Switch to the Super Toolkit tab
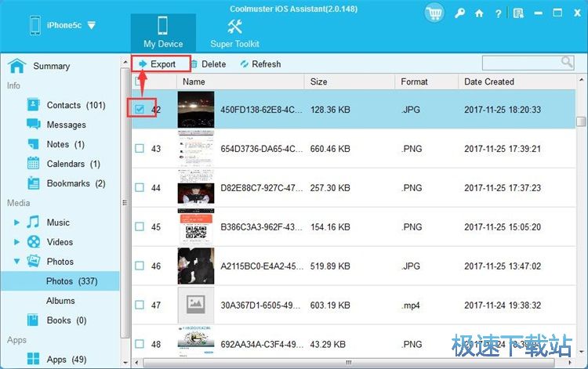 [234, 33]
